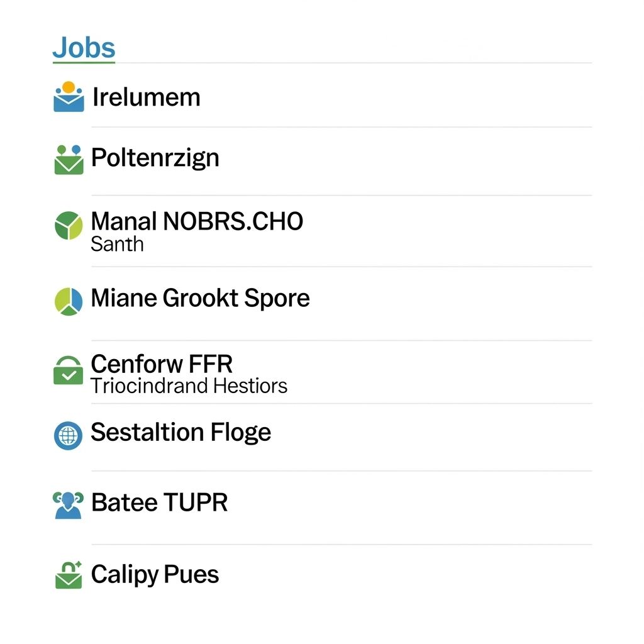Viewport: 644px width, 644px height.
Task: Click the green padlock icon beside Calipy Pues
Action: click(69, 575)
